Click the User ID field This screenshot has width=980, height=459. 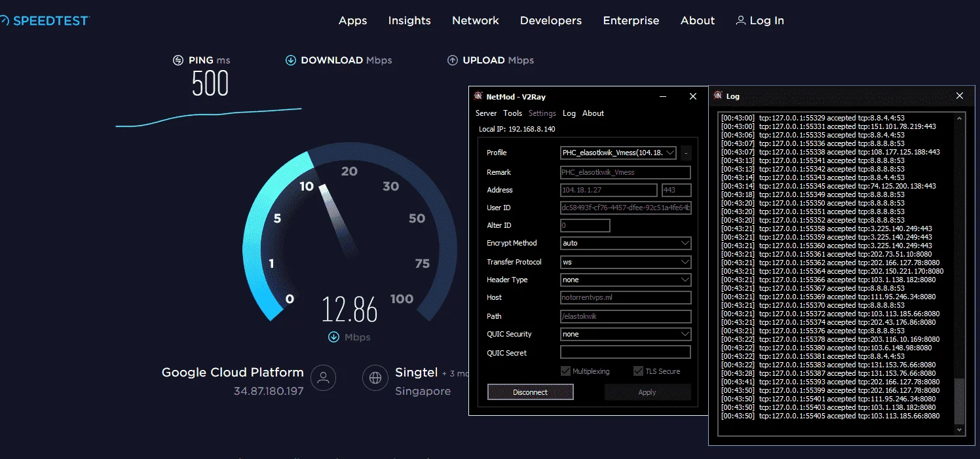click(626, 208)
